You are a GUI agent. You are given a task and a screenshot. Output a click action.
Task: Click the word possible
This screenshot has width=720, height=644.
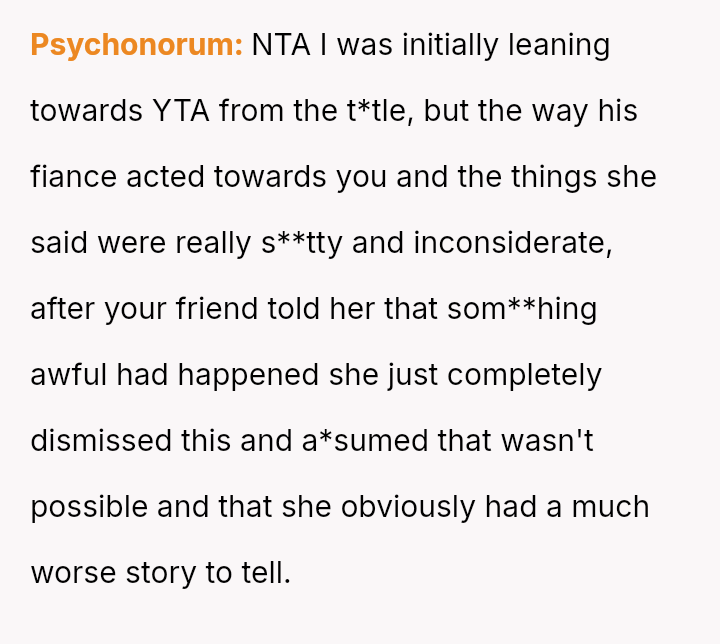88,507
